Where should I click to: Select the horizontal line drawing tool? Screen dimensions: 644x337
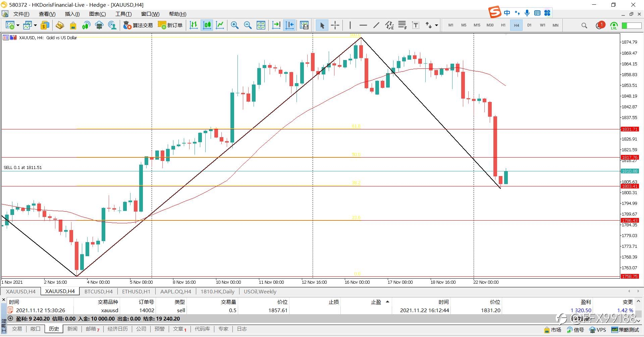coord(363,25)
